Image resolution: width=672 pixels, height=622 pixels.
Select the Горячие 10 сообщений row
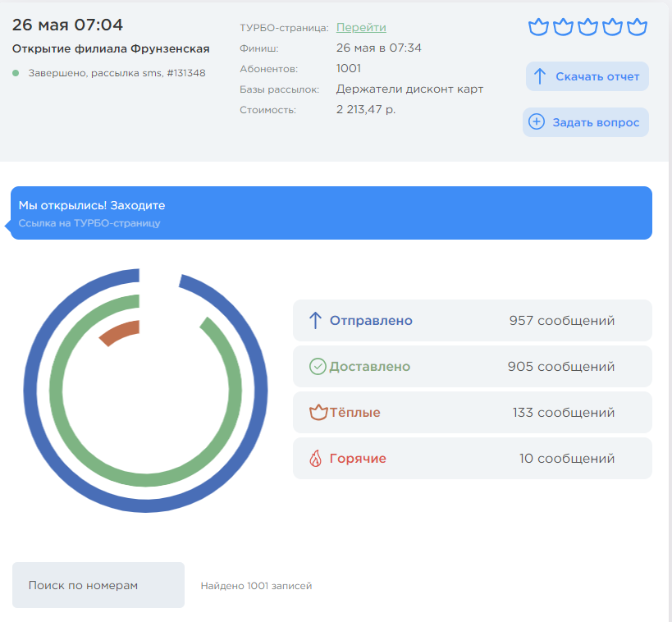tap(472, 459)
